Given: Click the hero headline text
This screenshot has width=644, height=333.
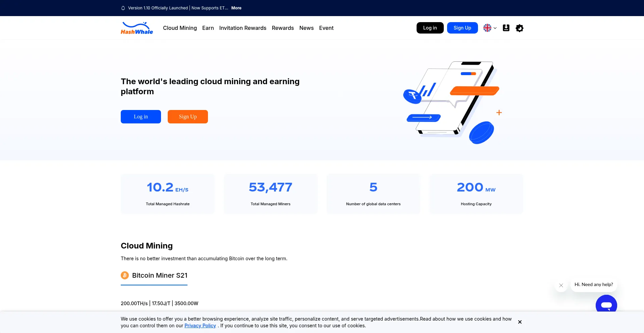Looking at the screenshot, I should pos(210,87).
